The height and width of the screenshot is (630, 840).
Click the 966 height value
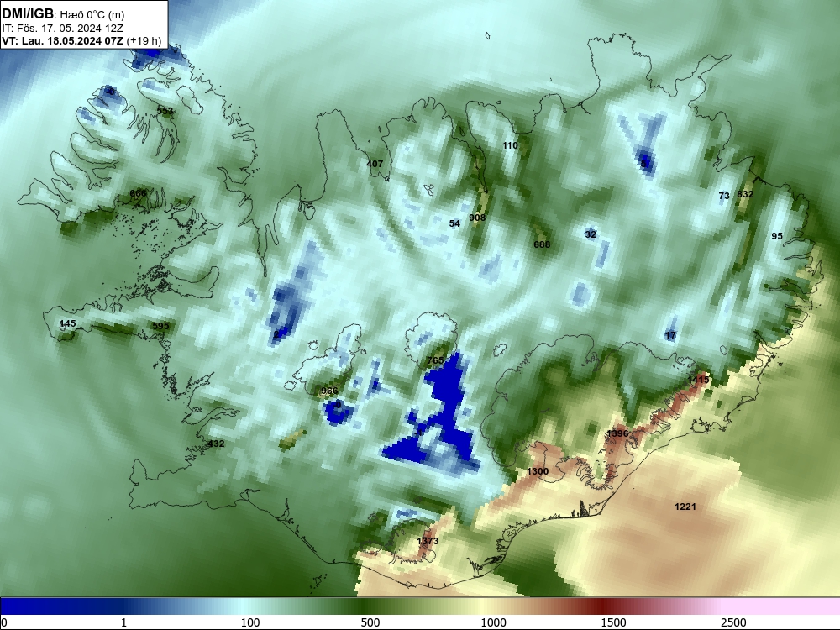click(329, 391)
